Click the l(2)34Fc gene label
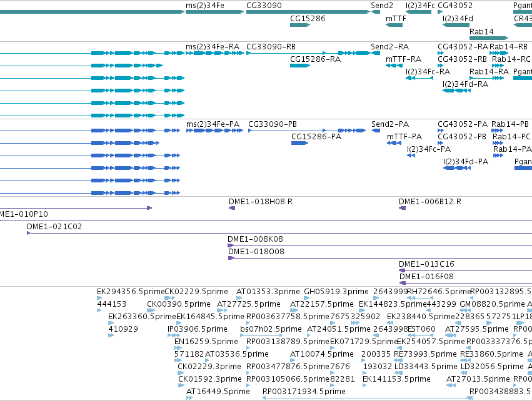 tap(420, 6)
